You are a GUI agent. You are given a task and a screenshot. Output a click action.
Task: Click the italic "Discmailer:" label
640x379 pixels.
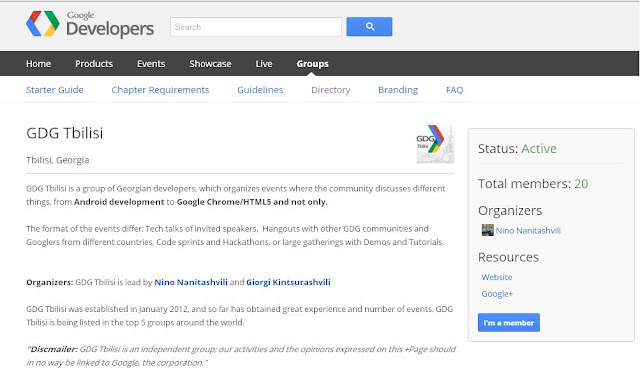coord(54,349)
